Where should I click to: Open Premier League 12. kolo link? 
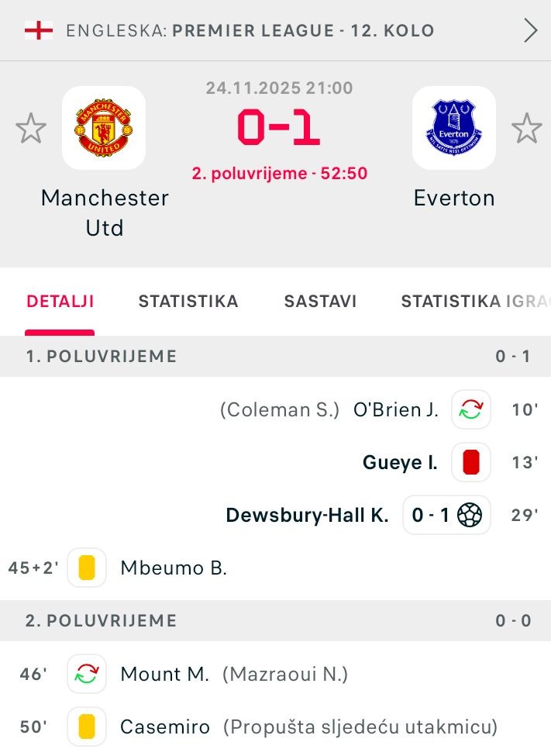(x=303, y=31)
